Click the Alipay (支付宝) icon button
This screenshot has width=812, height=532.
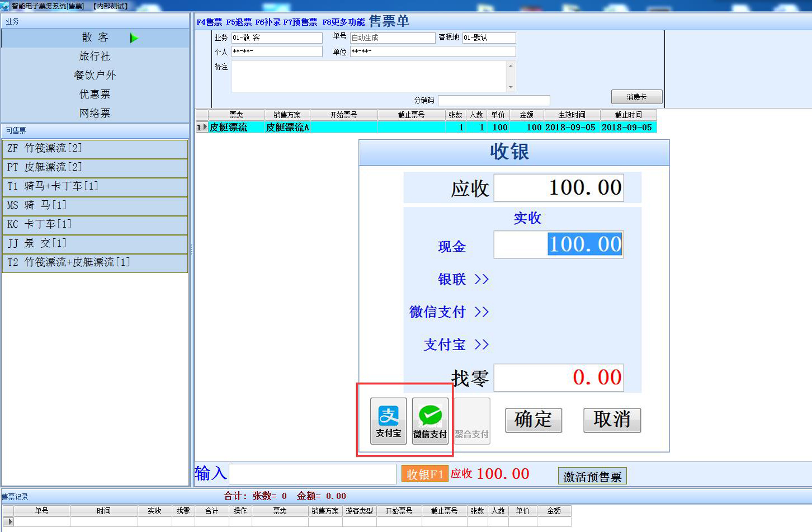pos(388,421)
